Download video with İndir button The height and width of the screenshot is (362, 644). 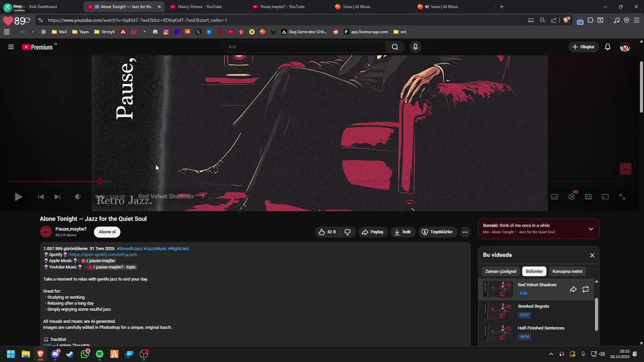click(x=403, y=232)
